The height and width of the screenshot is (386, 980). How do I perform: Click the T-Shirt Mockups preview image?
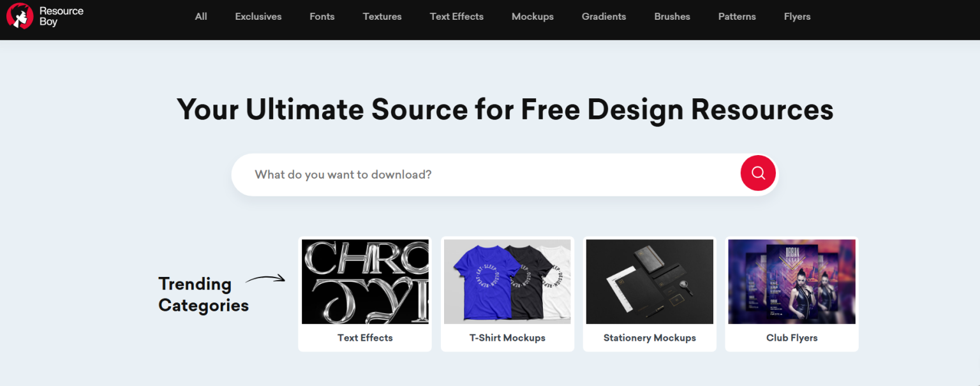point(507,281)
